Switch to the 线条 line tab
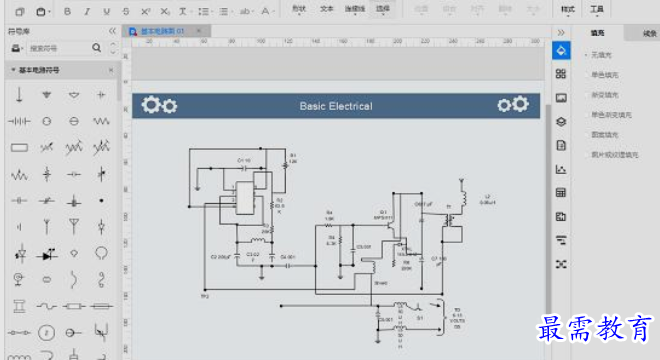 [x=649, y=33]
